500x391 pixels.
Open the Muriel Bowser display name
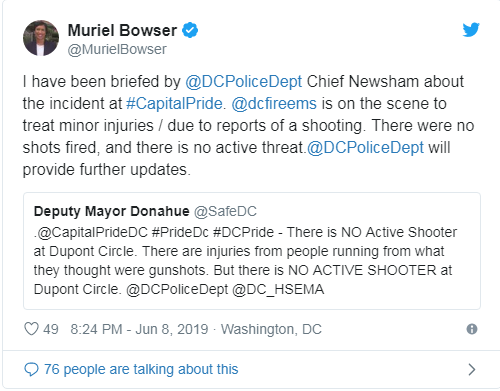click(x=122, y=30)
